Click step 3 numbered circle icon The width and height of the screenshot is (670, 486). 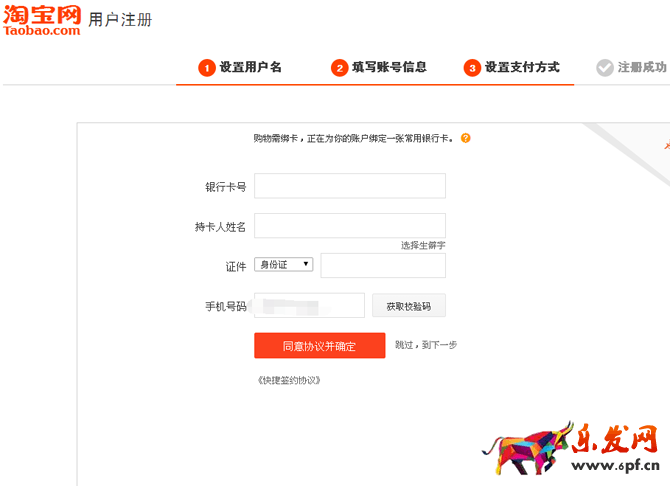pyautogui.click(x=472, y=68)
